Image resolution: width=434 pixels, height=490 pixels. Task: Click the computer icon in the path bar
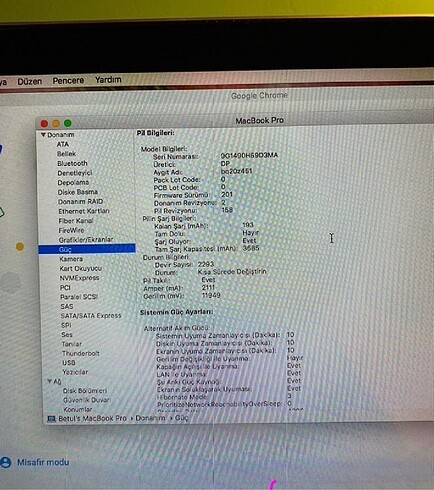pyautogui.click(x=51, y=419)
